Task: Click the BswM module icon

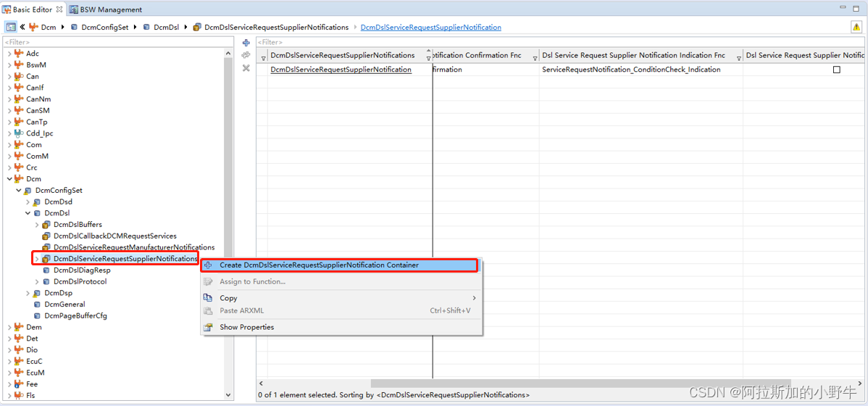Action: [x=20, y=65]
